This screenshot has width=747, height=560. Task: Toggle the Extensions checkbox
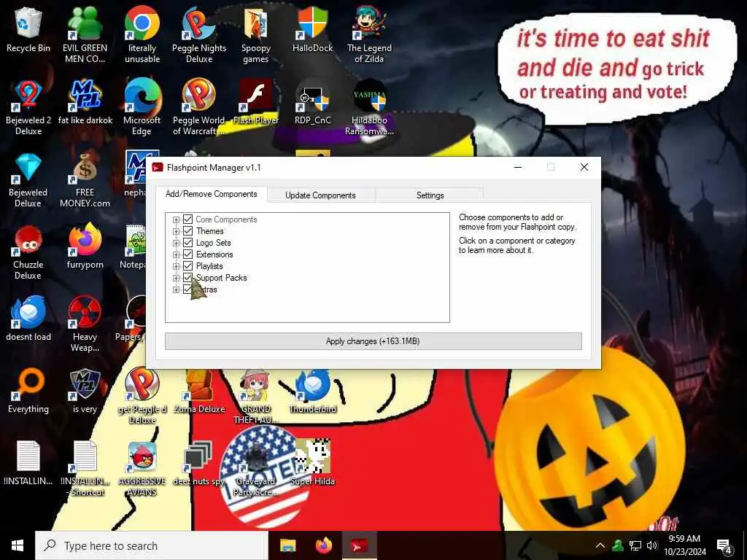pyautogui.click(x=187, y=254)
